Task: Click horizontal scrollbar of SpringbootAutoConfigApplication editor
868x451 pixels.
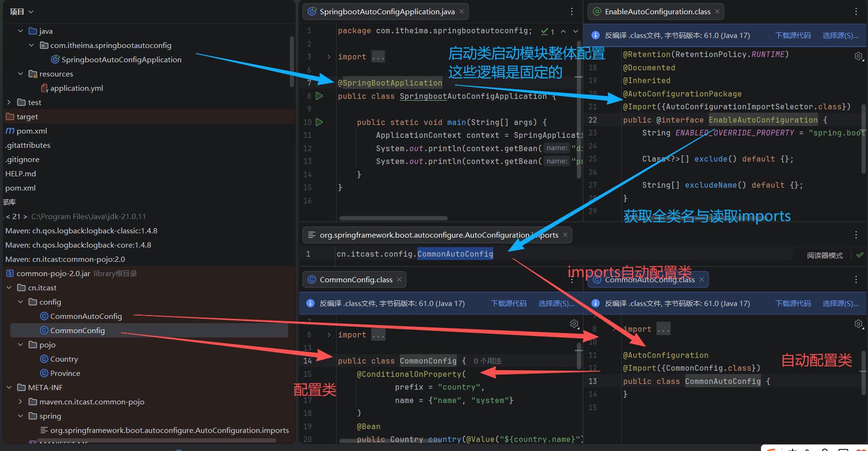Action: [x=394, y=218]
